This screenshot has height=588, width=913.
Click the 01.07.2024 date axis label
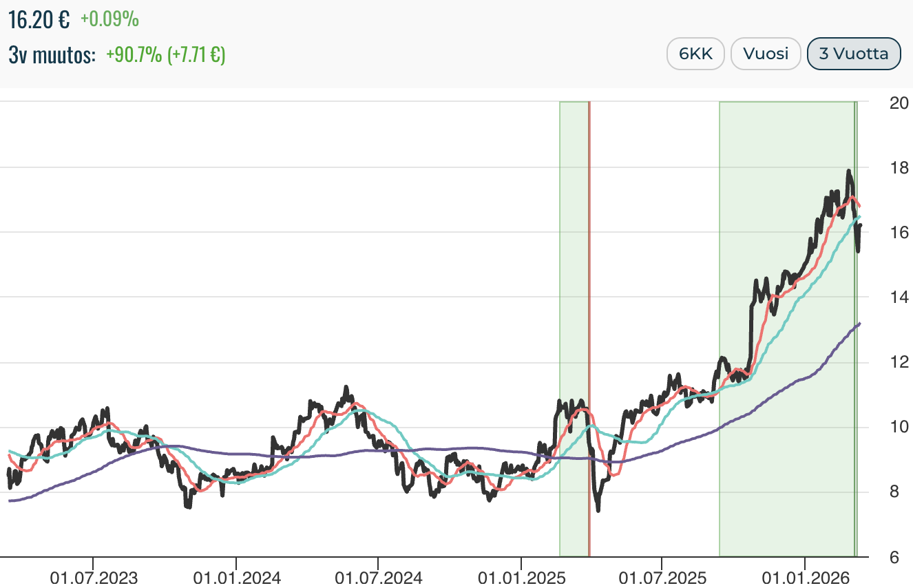pyautogui.click(x=378, y=577)
